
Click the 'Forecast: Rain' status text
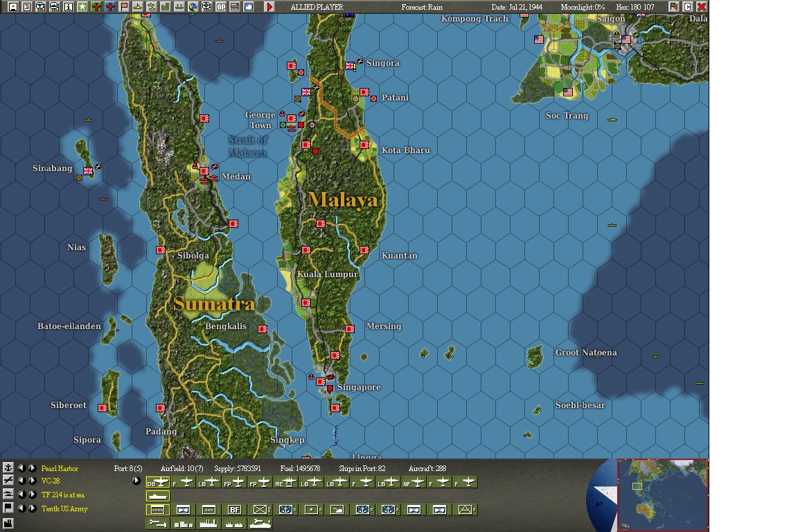click(x=422, y=7)
